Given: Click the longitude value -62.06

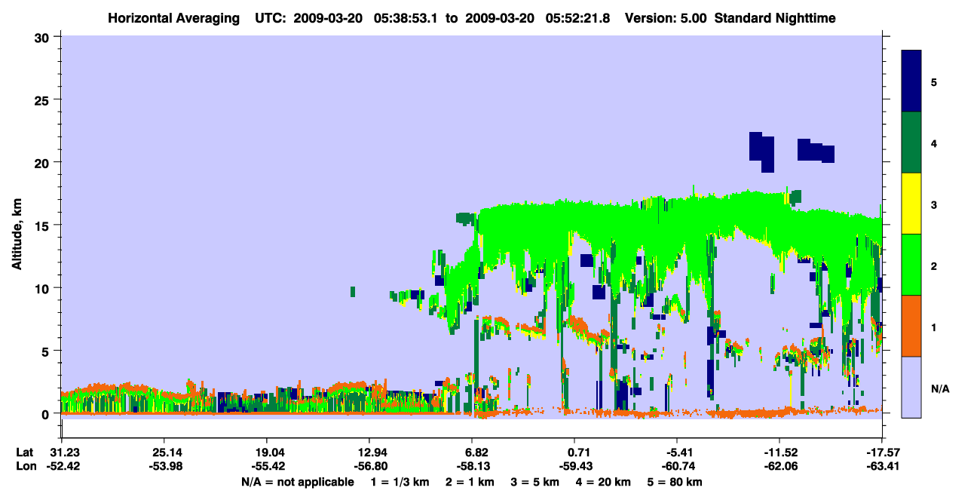Looking at the screenshot, I should click(x=779, y=466).
